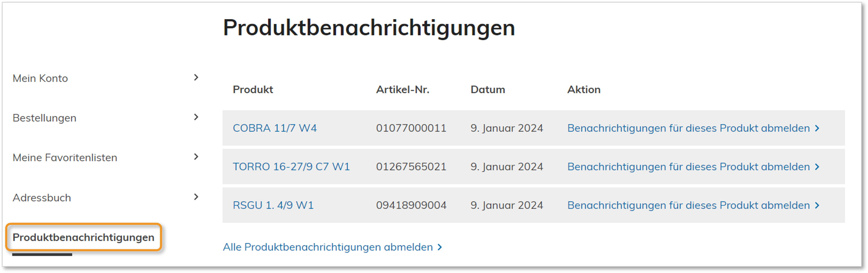Navigate to Adressbuch
The height and width of the screenshot is (273, 868).
tap(42, 198)
